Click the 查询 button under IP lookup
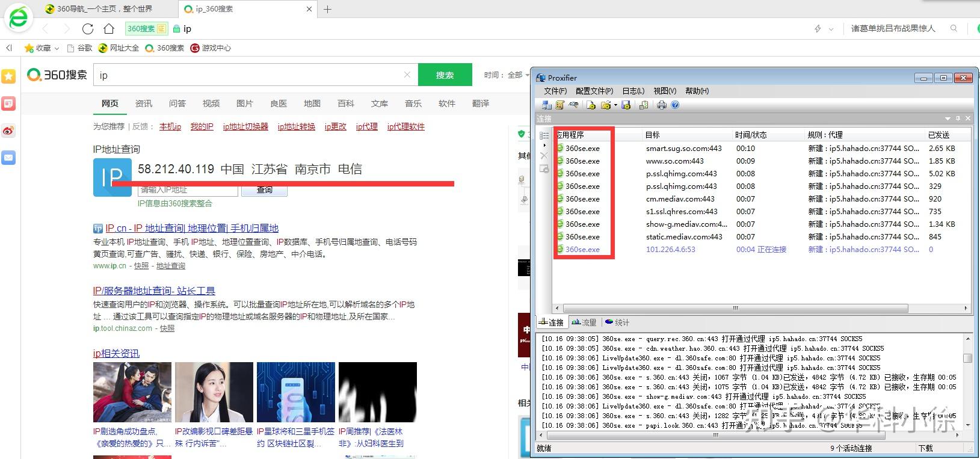This screenshot has height=459, width=980. (x=264, y=190)
